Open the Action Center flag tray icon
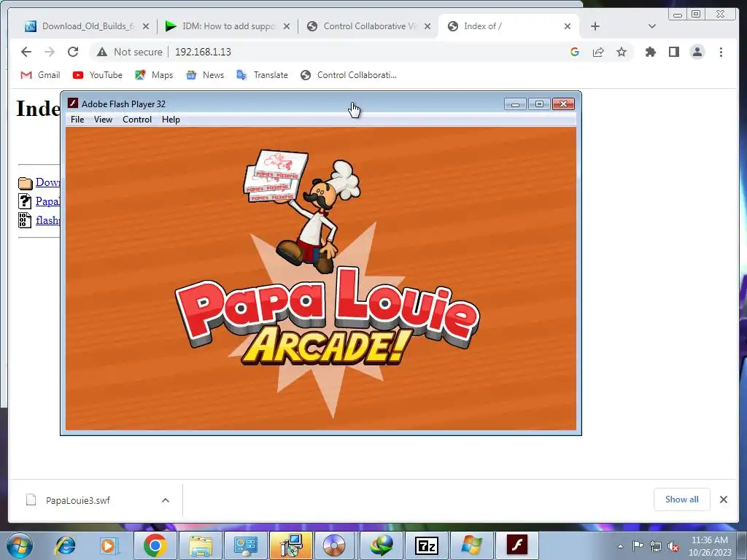The height and width of the screenshot is (560, 747). [x=638, y=546]
